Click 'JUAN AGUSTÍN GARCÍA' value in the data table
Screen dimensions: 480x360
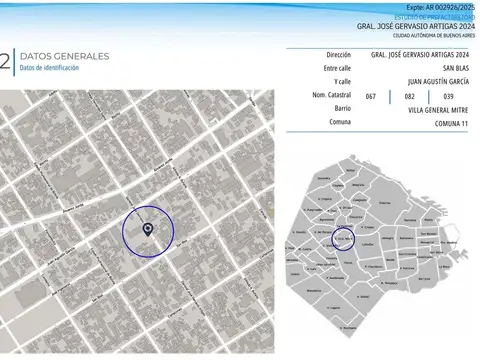click(x=438, y=82)
